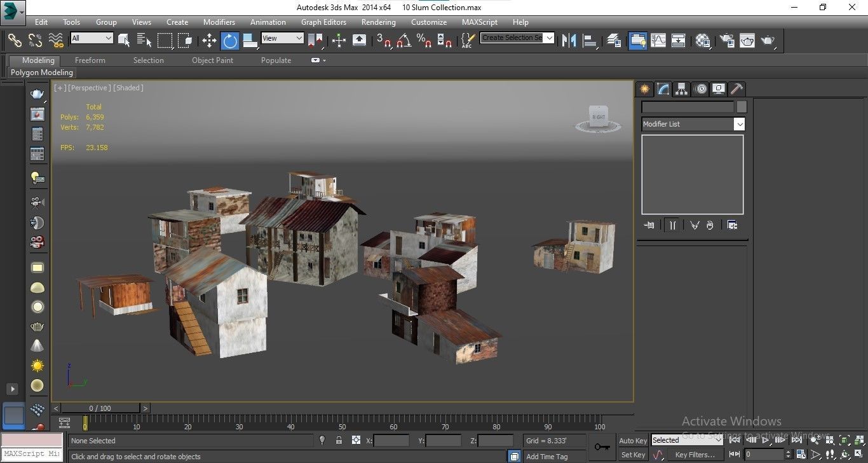Viewport: 868px width, 463px height.
Task: Toggle Angle Snap
Action: [x=404, y=40]
